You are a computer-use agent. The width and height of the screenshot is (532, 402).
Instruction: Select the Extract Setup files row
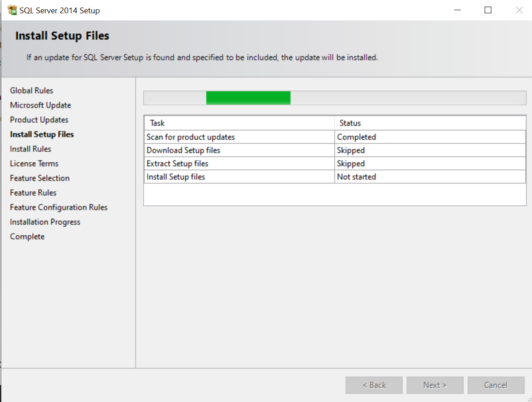tap(335, 164)
